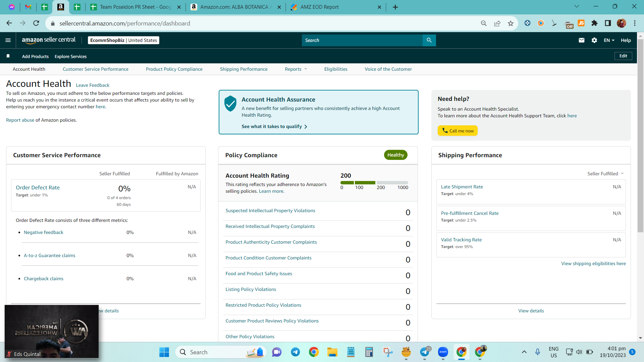Image resolution: width=644 pixels, height=362 pixels.
Task: Open Shipping Performance View details link
Action: pos(531,311)
